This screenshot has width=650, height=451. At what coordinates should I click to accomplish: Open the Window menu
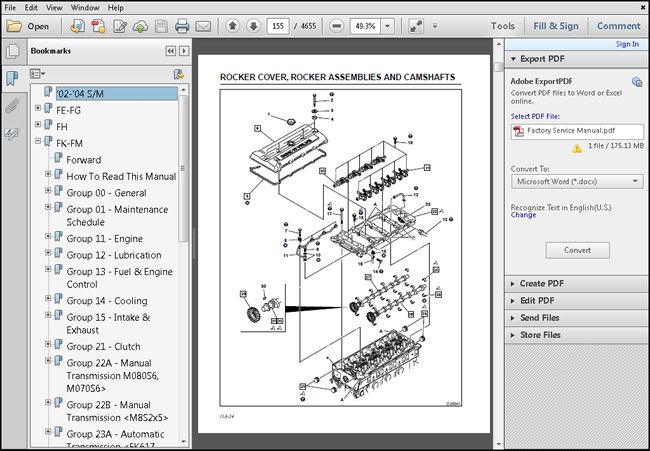(85, 7)
